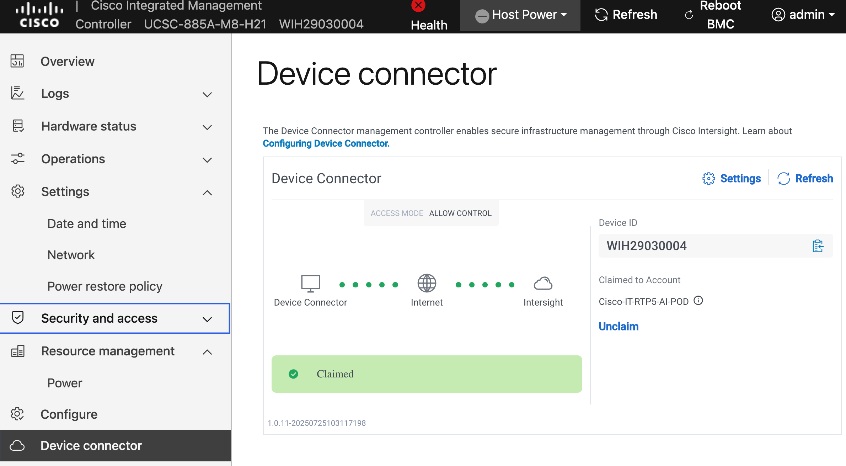Click version text 1.0.11-20250725103117198
The height and width of the screenshot is (466, 846).
pyautogui.click(x=317, y=423)
